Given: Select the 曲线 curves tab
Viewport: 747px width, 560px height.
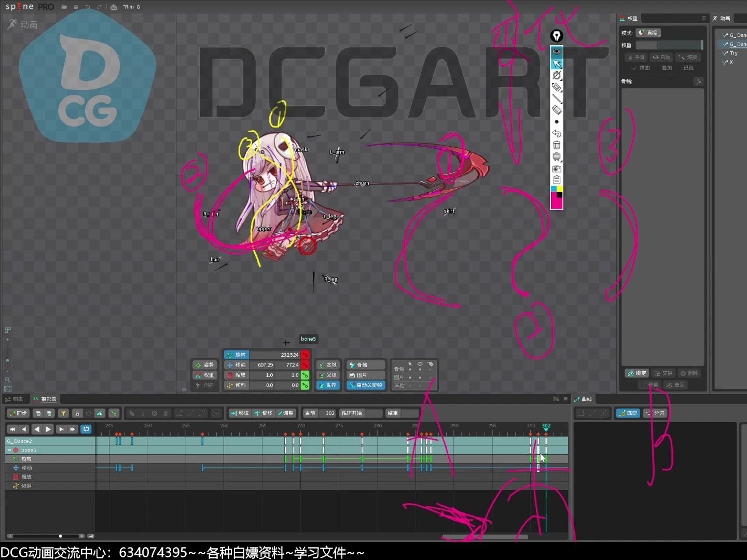Looking at the screenshot, I should 583,399.
